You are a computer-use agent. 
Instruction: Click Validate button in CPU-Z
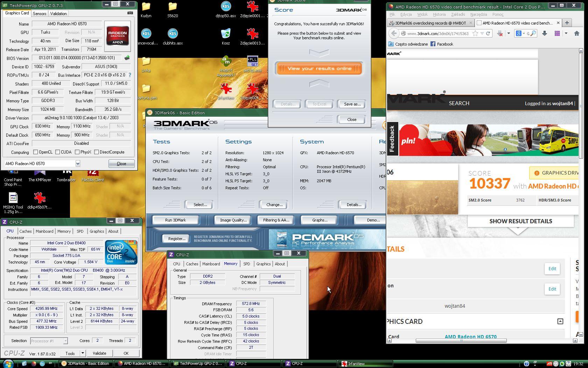click(x=99, y=353)
